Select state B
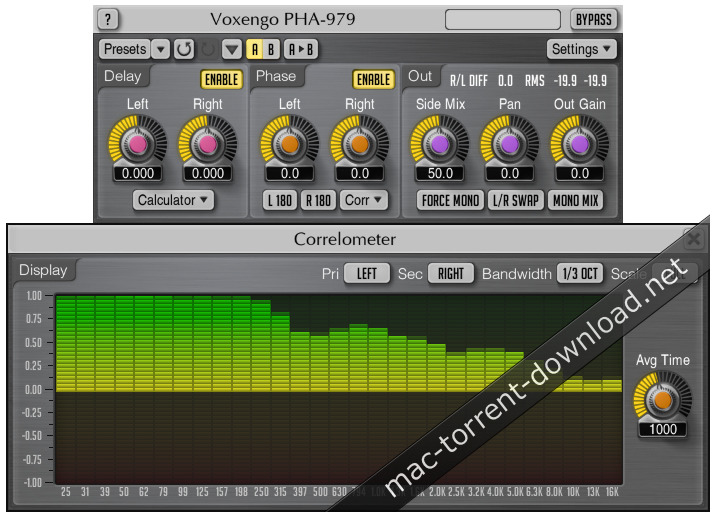Image resolution: width=716 pixels, height=512 pixels. point(271,49)
